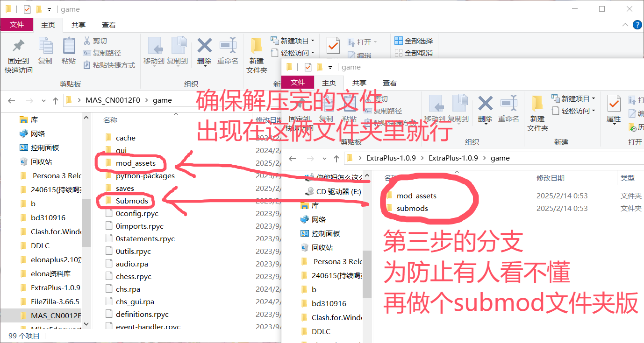Open 文件 menu in back window
The height and width of the screenshot is (343, 644).
(17, 25)
